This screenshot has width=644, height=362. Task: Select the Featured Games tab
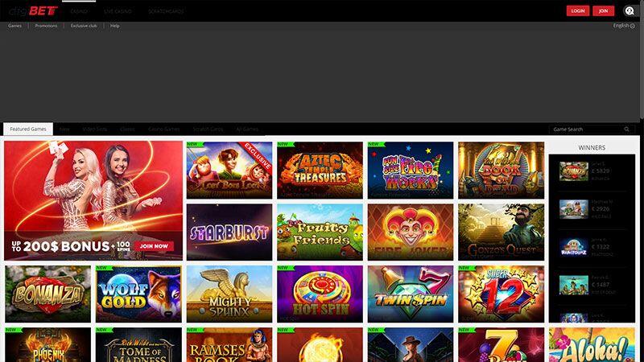tap(28, 129)
